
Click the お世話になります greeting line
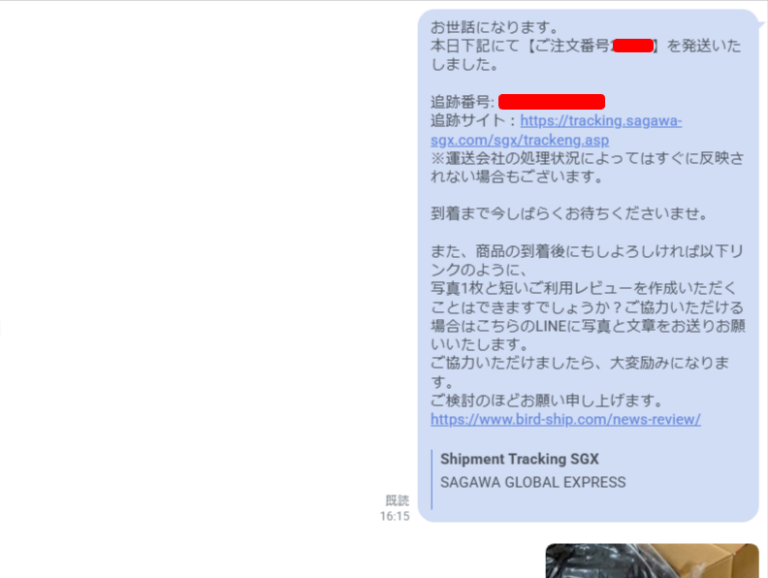[495, 27]
